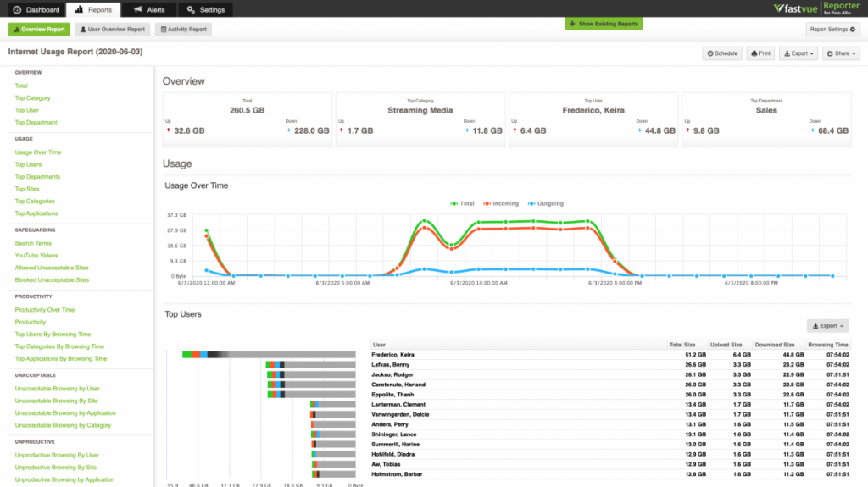Click Frederico, Keira's usage bar
The image size is (868, 487).
(x=269, y=354)
